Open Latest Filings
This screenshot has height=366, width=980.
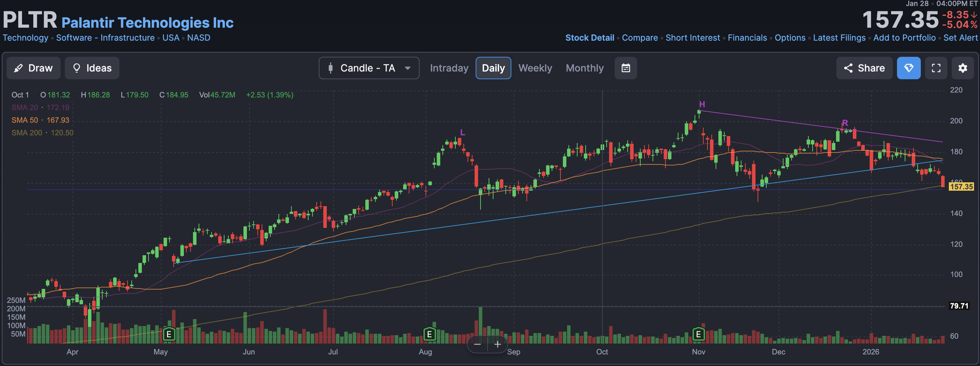click(839, 38)
